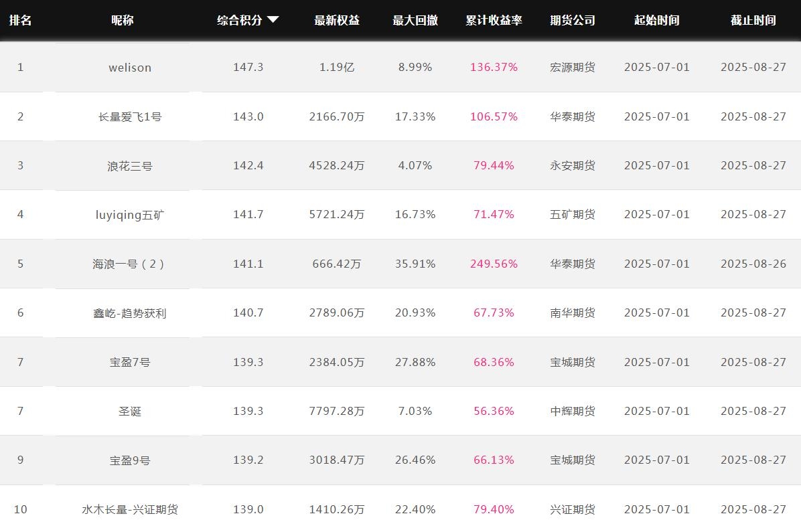This screenshot has width=801, height=532.
Task: Click the 宏源期货 company cell
Action: click(573, 67)
